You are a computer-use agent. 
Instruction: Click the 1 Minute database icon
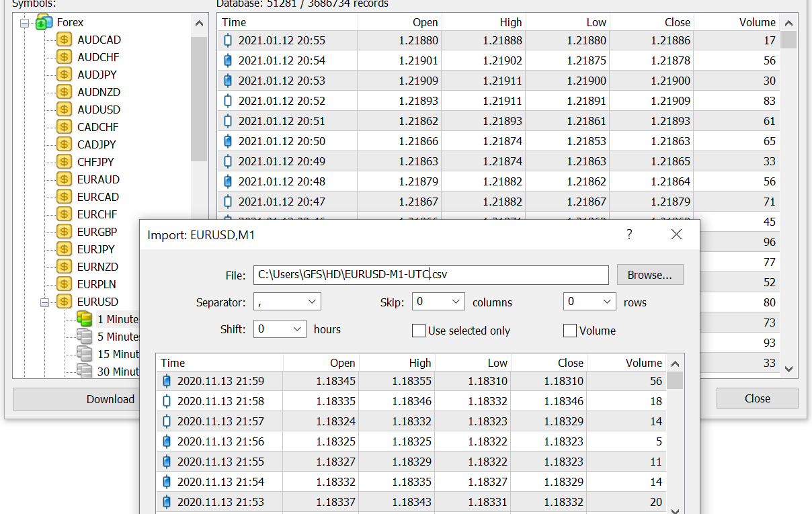tap(84, 319)
